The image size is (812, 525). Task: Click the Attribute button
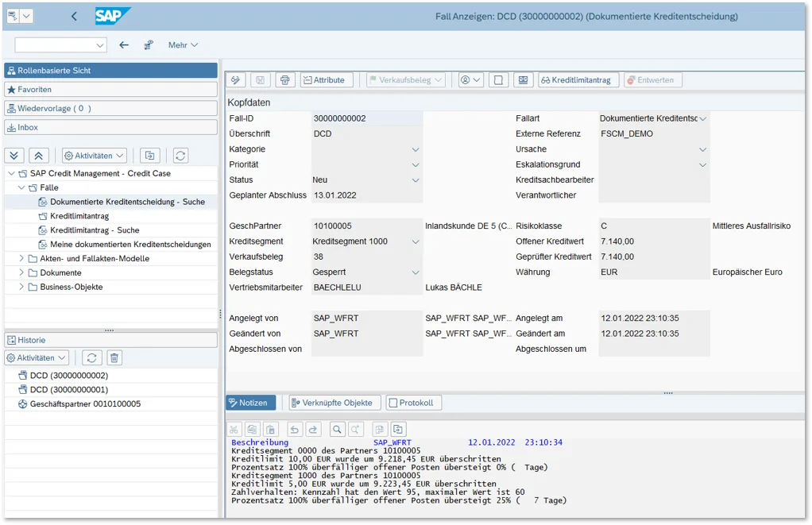tap(327, 80)
